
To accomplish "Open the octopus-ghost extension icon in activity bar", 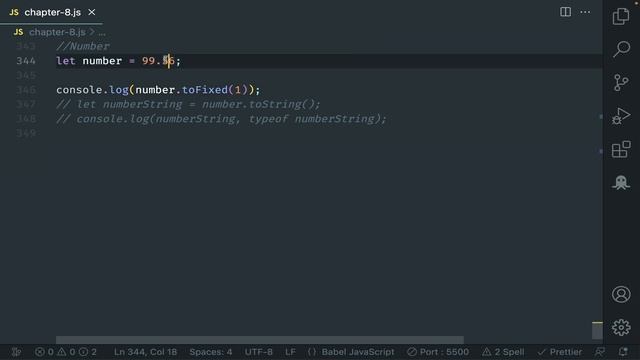I will point(621,182).
